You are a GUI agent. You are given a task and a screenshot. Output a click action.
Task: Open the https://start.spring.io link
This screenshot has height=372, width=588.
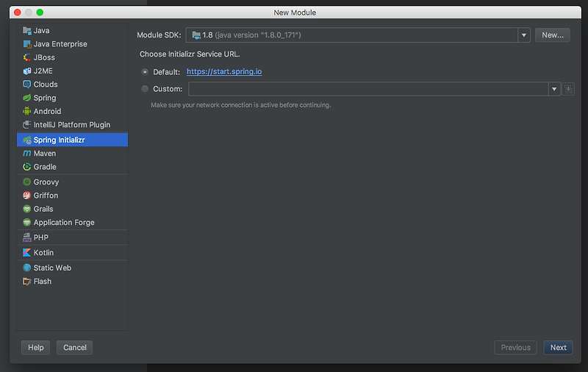pyautogui.click(x=224, y=71)
